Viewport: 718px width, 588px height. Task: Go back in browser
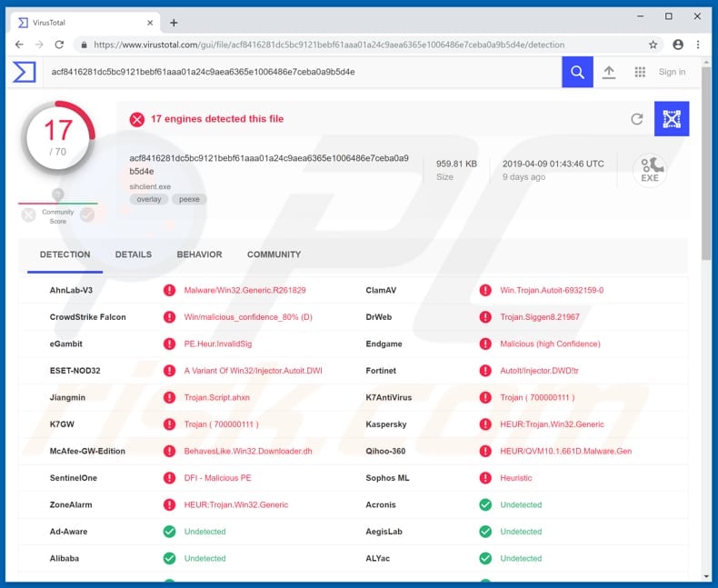[19, 45]
